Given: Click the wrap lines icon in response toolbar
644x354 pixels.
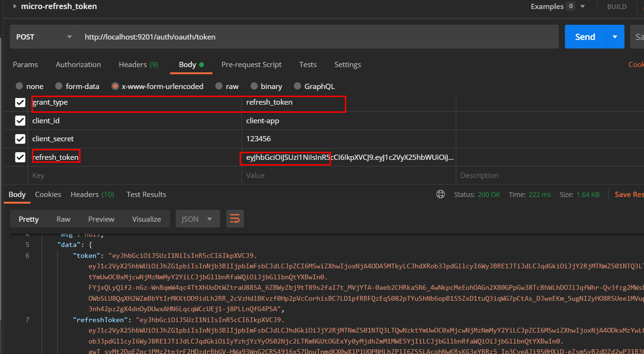Looking at the screenshot, I should pos(235,219).
